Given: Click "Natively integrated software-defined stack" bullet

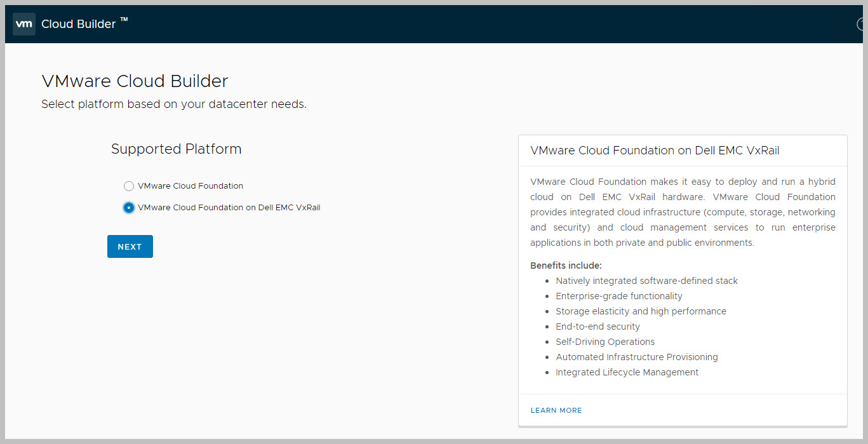Looking at the screenshot, I should (646, 281).
